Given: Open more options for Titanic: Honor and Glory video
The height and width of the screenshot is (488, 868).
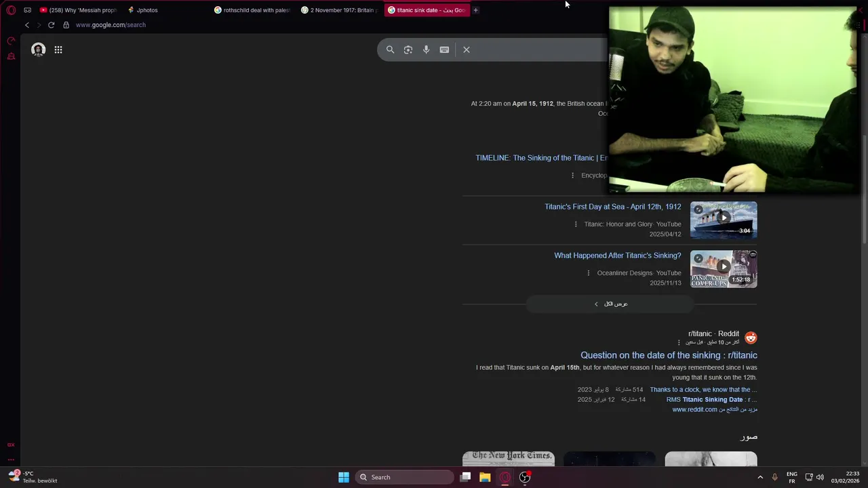Looking at the screenshot, I should [576, 224].
